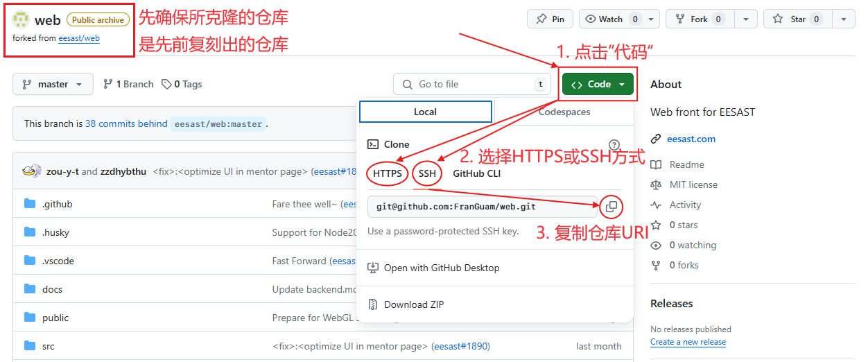Viewport: 868px width, 362px height.
Task: Open the Update backend.md commit message
Action: [x=314, y=289]
